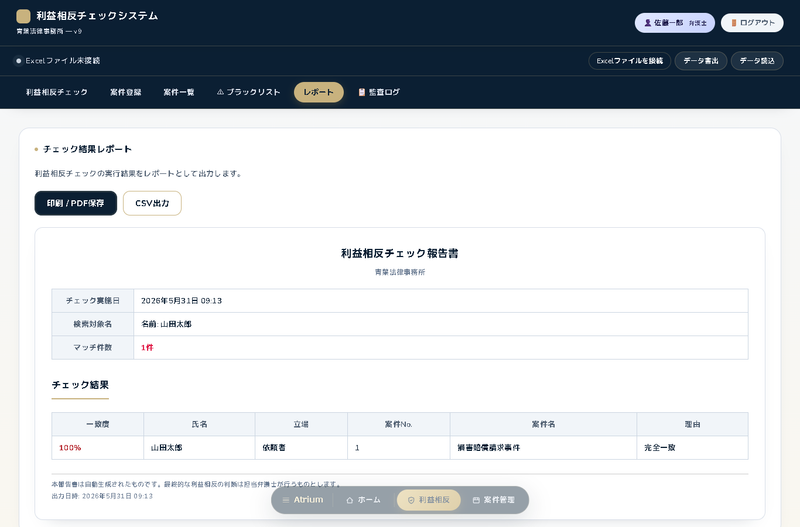Click the door icon in ログアウト button
Screen dimensions: 800x527
click(734, 23)
